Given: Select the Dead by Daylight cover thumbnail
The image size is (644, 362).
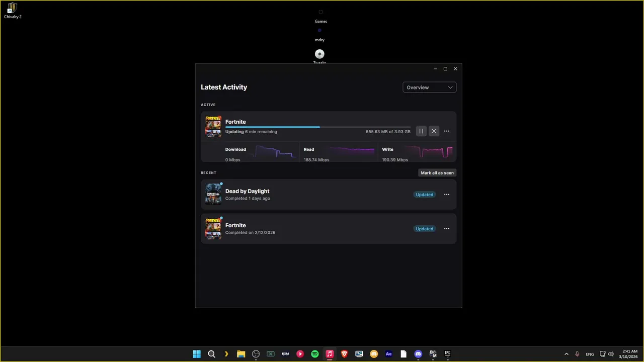Looking at the screenshot, I should [213, 195].
